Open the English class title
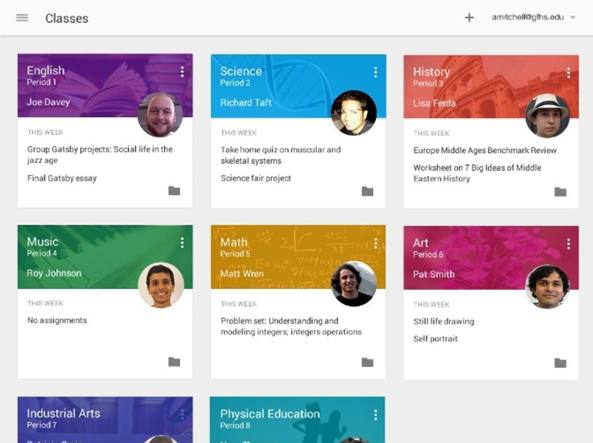 46,71
